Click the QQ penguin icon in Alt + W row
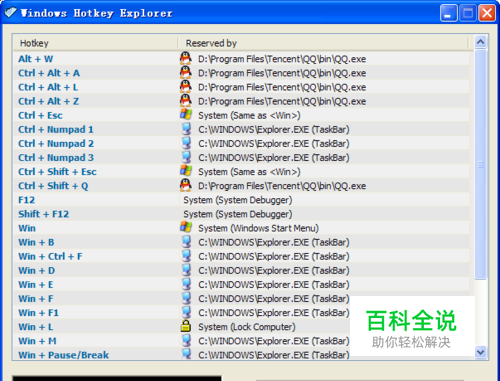The image size is (500, 381). pyautogui.click(x=186, y=58)
